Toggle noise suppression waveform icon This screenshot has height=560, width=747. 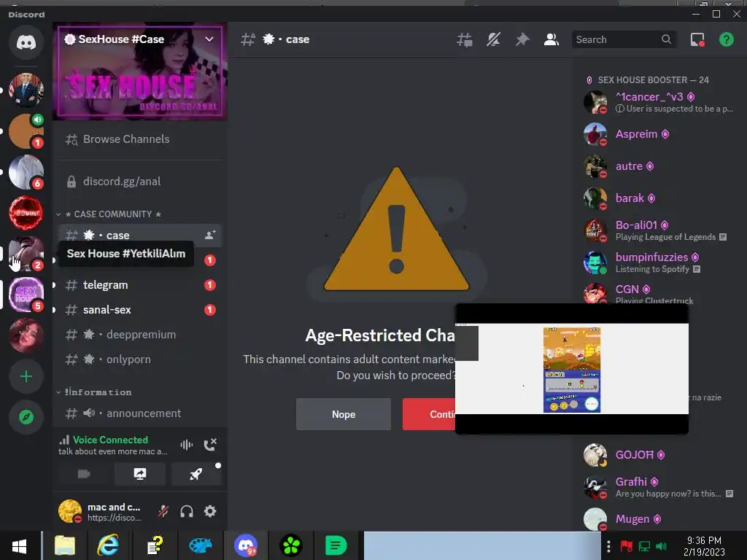coord(186,445)
